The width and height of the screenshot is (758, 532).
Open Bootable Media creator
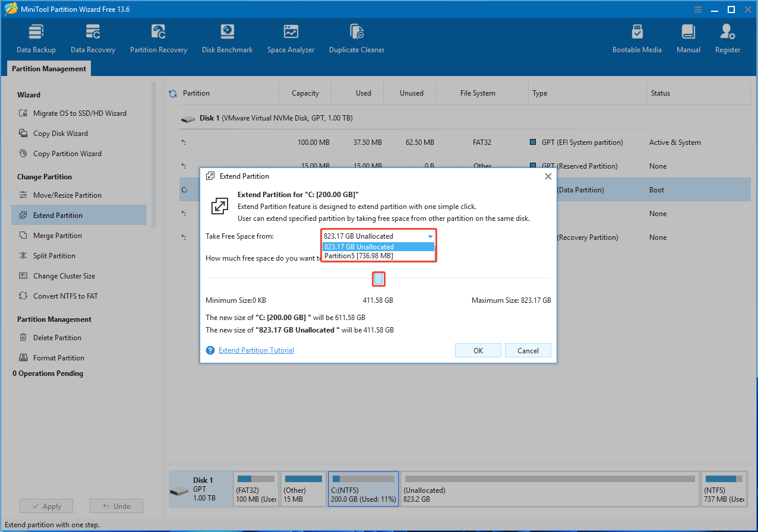tap(637, 37)
